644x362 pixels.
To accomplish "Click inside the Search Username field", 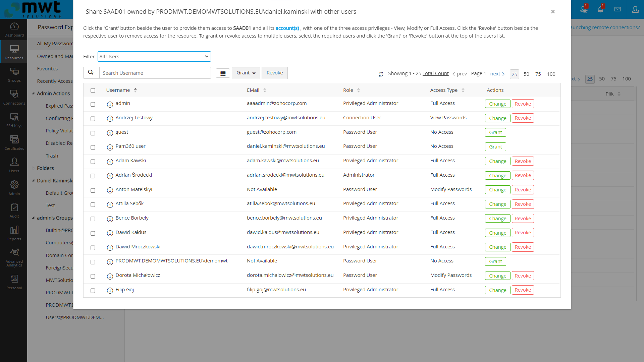I will [x=155, y=73].
